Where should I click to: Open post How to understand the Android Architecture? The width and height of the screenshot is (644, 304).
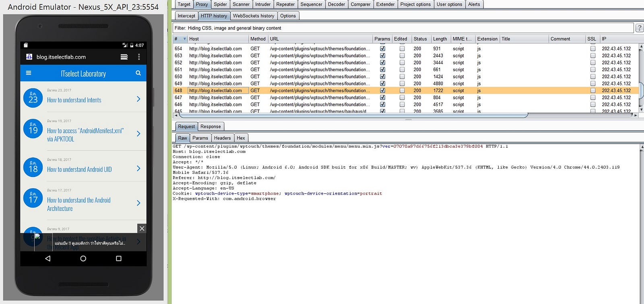[79, 204]
